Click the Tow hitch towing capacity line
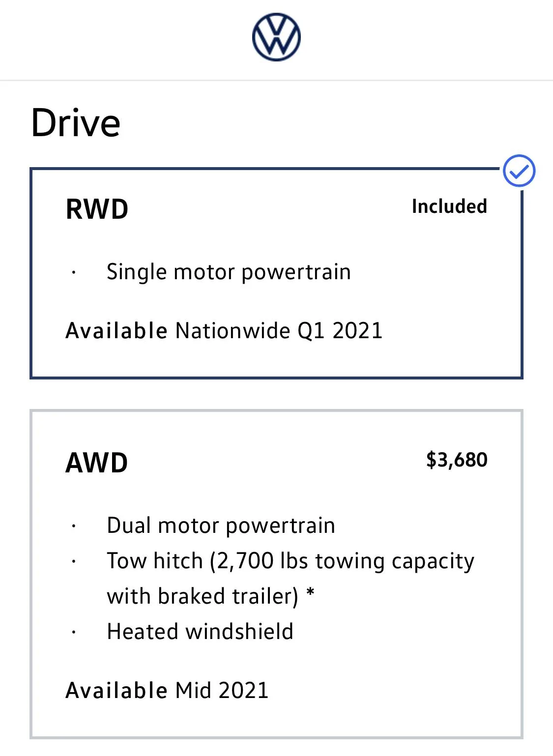This screenshot has height=756, width=553. click(x=291, y=561)
